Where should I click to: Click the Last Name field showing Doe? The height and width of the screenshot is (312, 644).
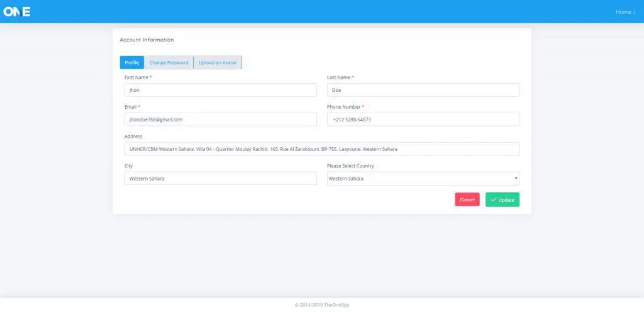click(423, 90)
